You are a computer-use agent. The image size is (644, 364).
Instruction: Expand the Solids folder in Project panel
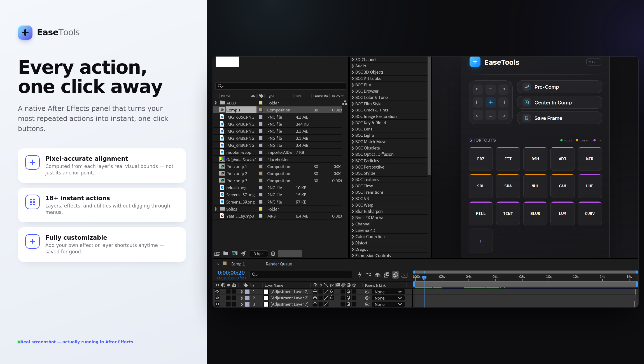[x=216, y=209]
